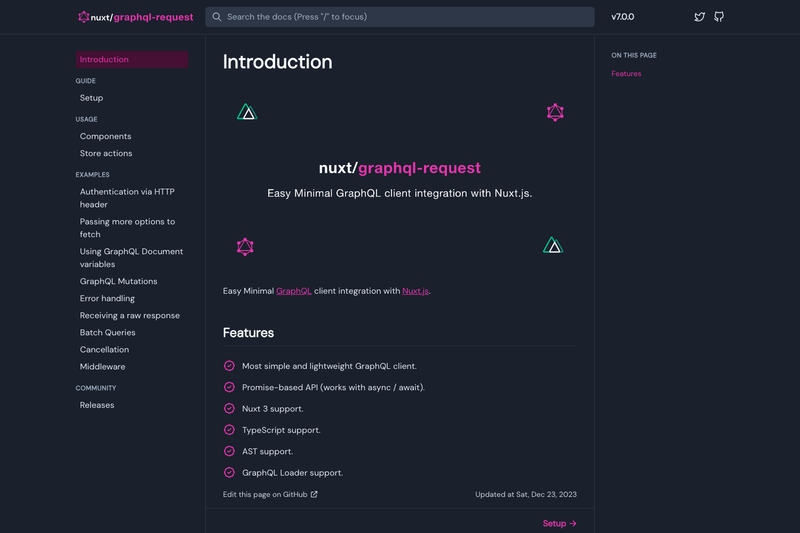800x533 pixels.
Task: Select the Introduction sidebar item
Action: 132,59
